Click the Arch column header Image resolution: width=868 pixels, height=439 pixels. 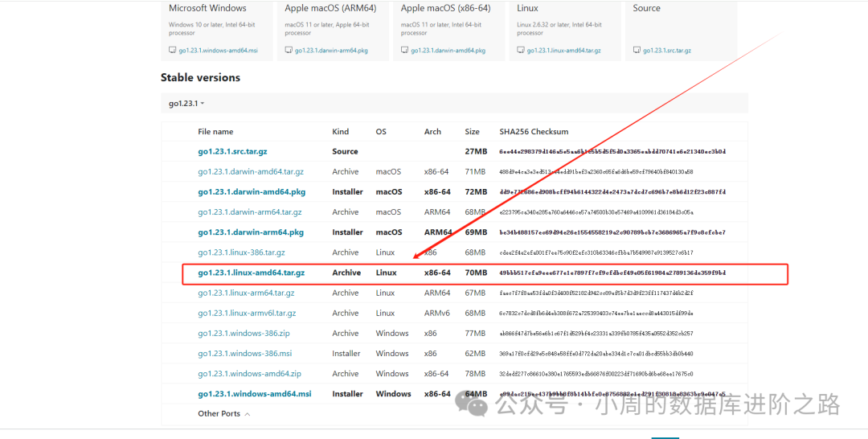pos(432,132)
